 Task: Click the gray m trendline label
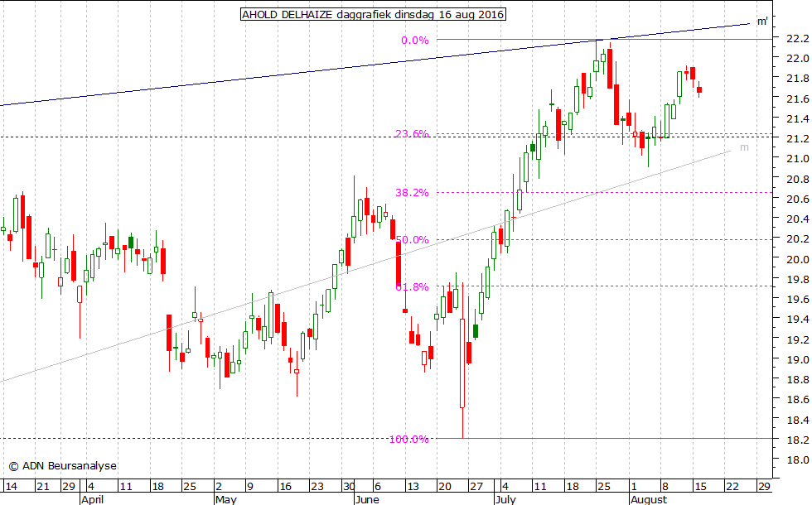tap(744, 147)
